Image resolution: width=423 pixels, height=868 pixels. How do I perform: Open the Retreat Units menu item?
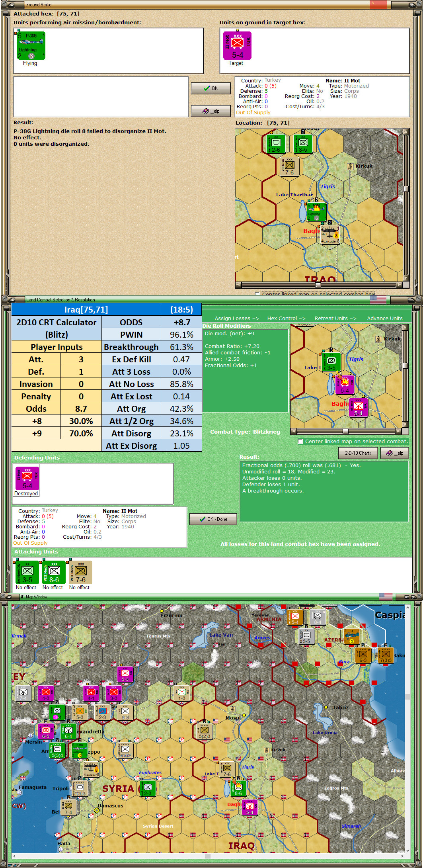coord(335,318)
